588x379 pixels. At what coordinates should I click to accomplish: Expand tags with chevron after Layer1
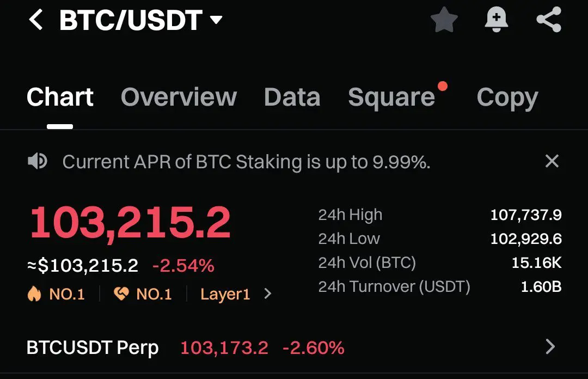coord(267,294)
